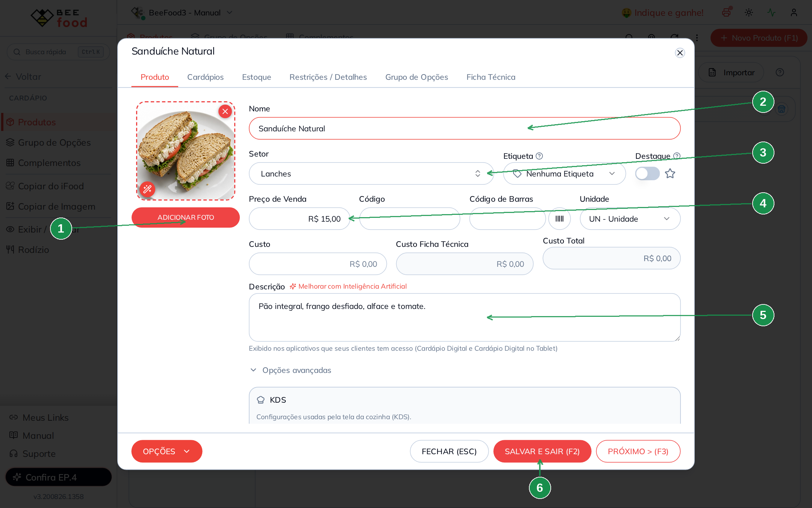
Task: Click Melhorar com Inteligência Artificial
Action: pyautogui.click(x=348, y=286)
